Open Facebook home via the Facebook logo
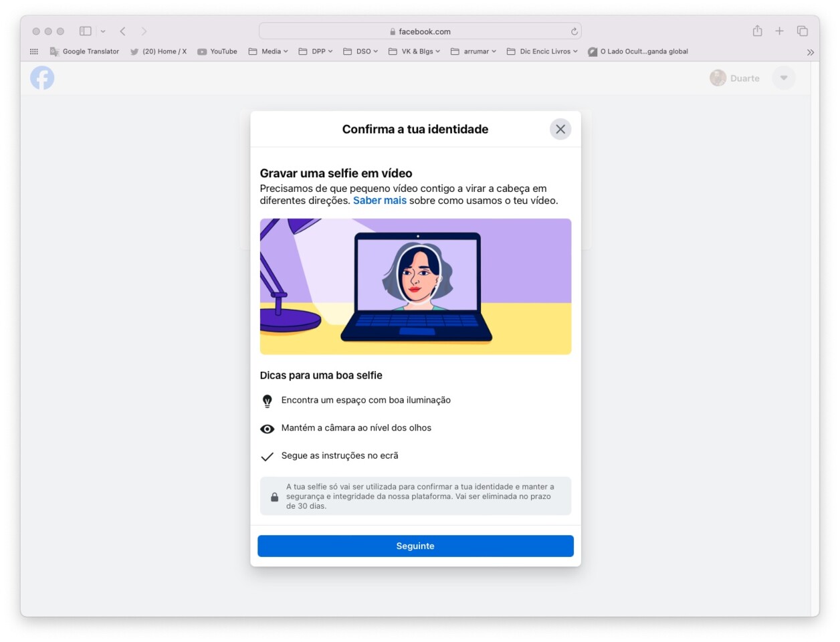The height and width of the screenshot is (642, 840). (x=41, y=78)
